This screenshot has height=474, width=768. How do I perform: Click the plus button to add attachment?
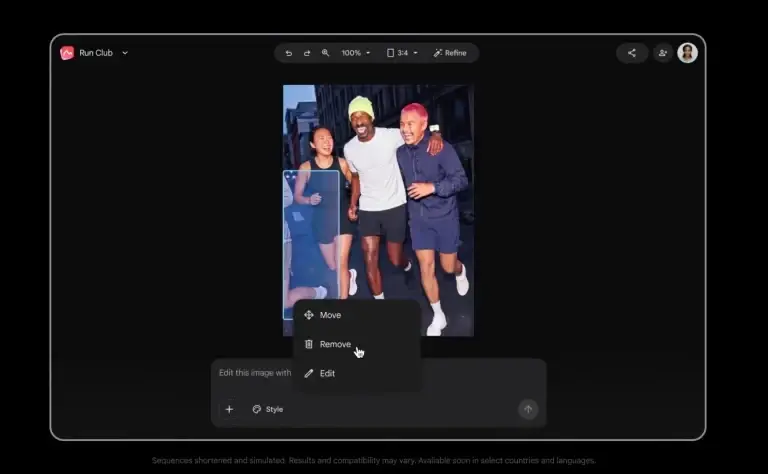point(229,409)
